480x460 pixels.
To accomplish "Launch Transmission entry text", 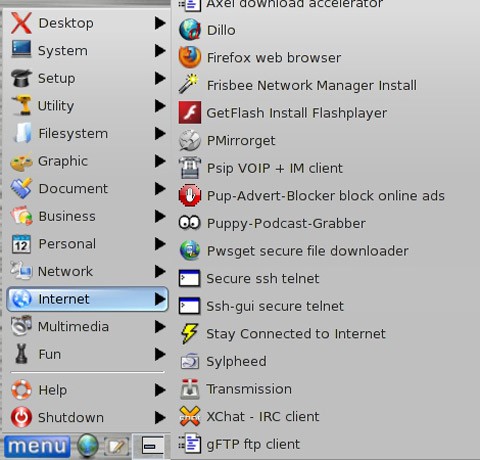I will click(249, 389).
